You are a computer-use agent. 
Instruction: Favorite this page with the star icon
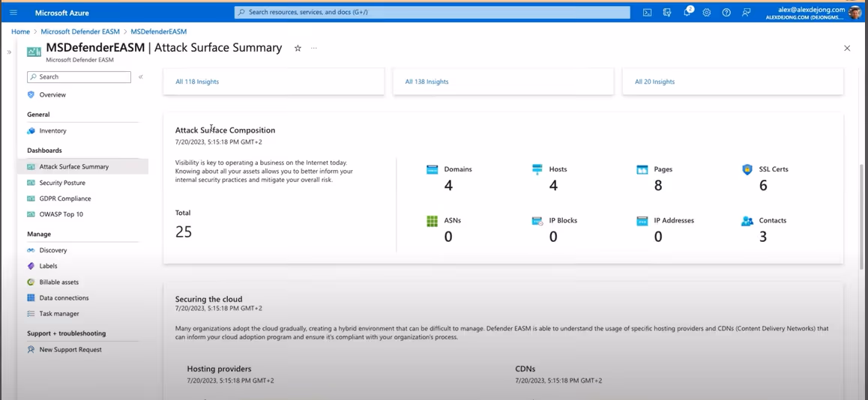(x=298, y=48)
